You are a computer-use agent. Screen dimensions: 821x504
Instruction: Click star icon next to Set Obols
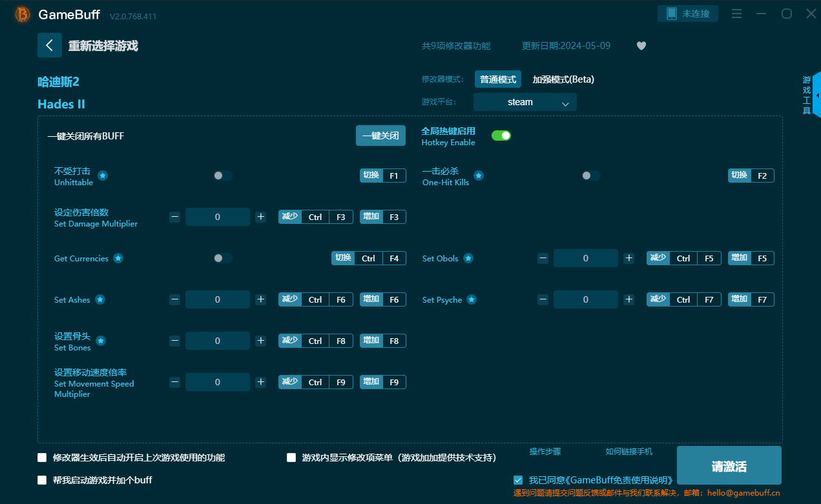click(x=468, y=258)
